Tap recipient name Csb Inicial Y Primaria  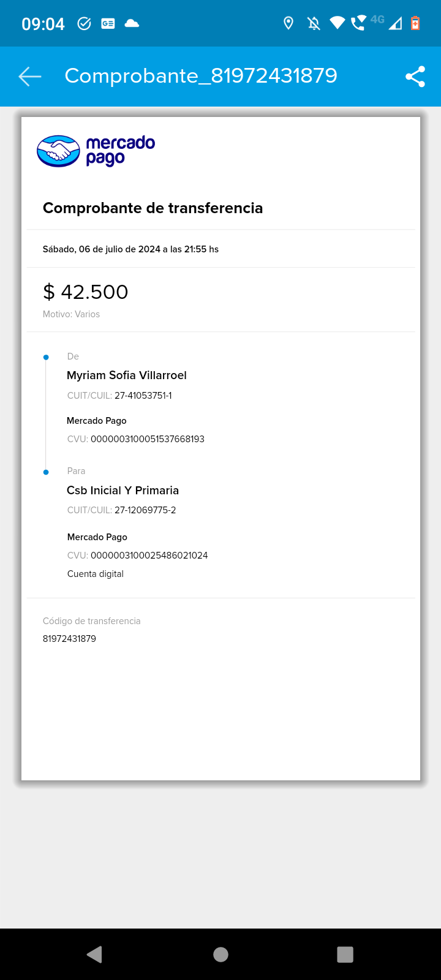pyautogui.click(x=123, y=491)
